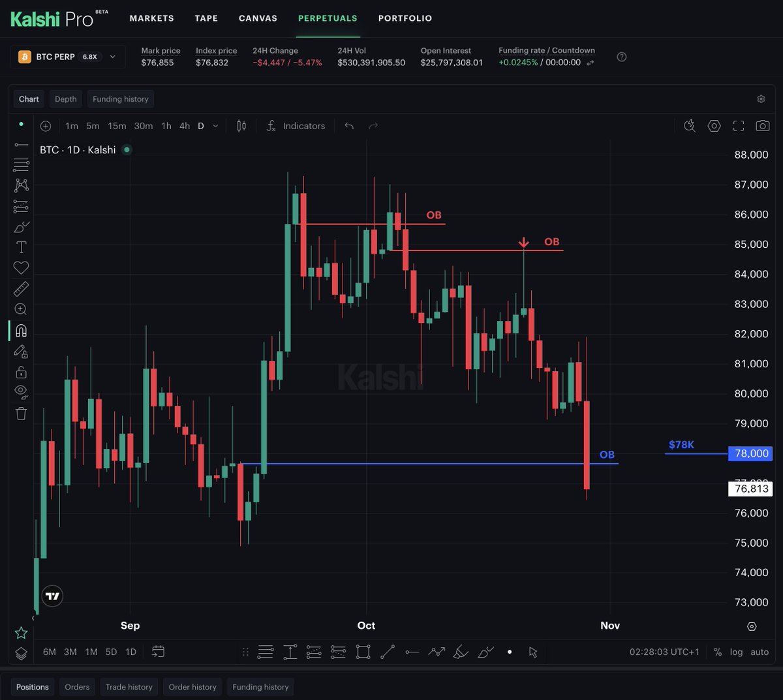Activate the zoom in tool
783x700 pixels.
(x=21, y=309)
